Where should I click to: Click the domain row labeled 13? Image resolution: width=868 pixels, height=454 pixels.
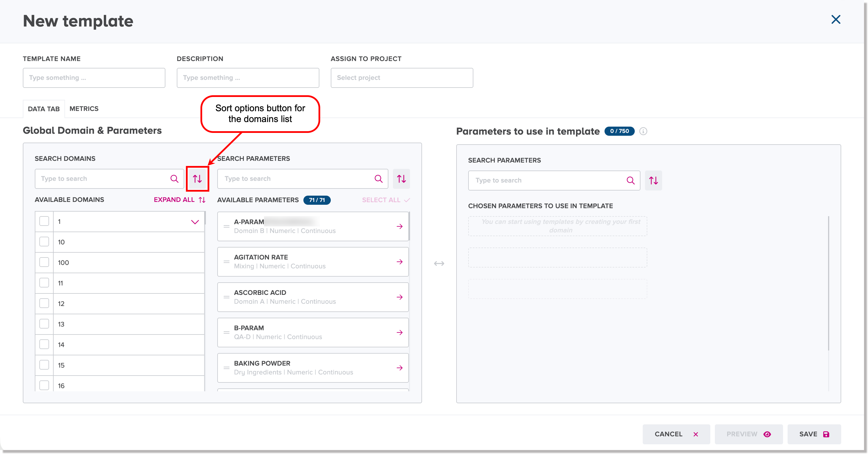pyautogui.click(x=119, y=324)
